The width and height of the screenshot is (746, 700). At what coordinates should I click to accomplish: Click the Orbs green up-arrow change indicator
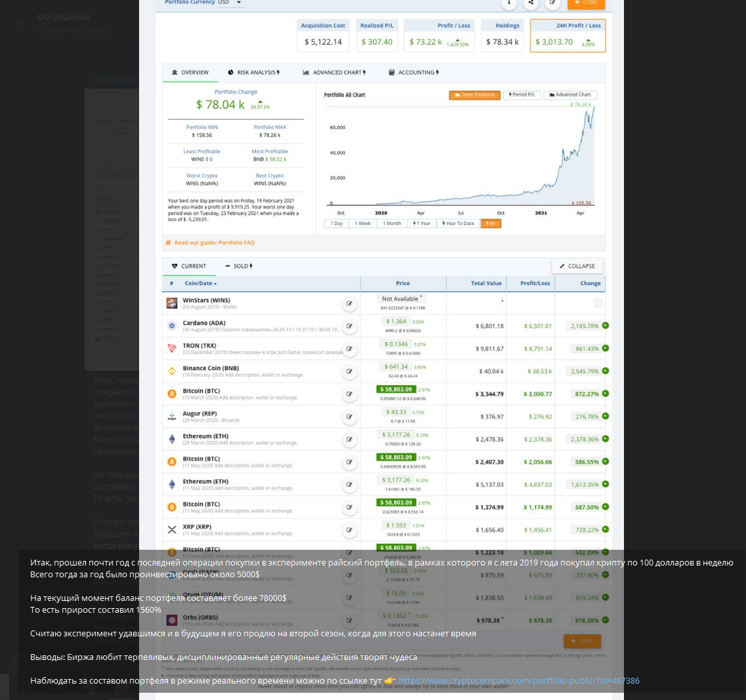pyautogui.click(x=605, y=620)
